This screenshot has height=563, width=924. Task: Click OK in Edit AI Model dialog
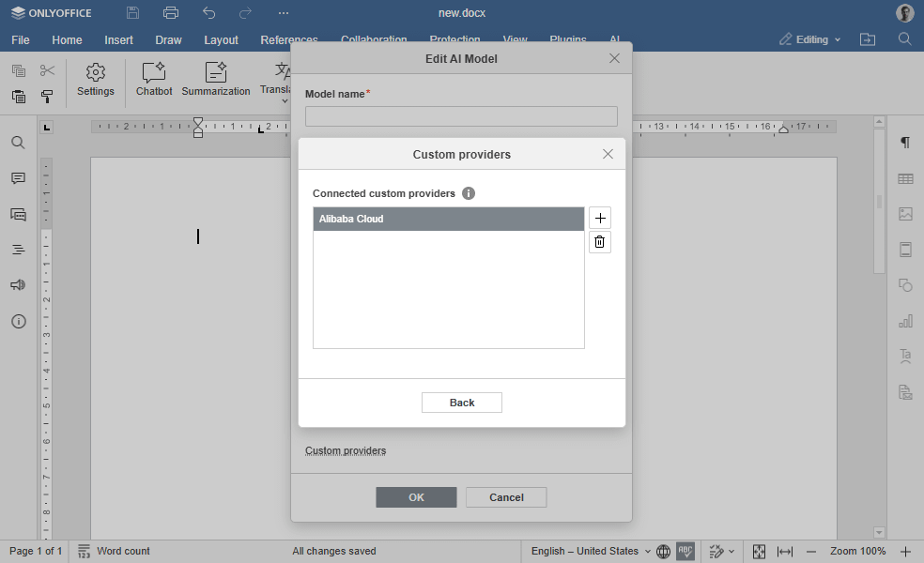416,497
